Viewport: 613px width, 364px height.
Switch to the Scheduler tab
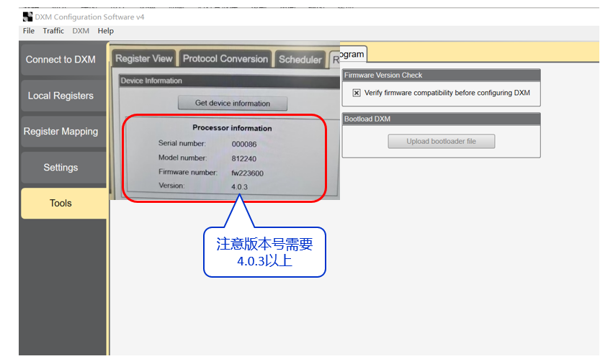click(300, 59)
